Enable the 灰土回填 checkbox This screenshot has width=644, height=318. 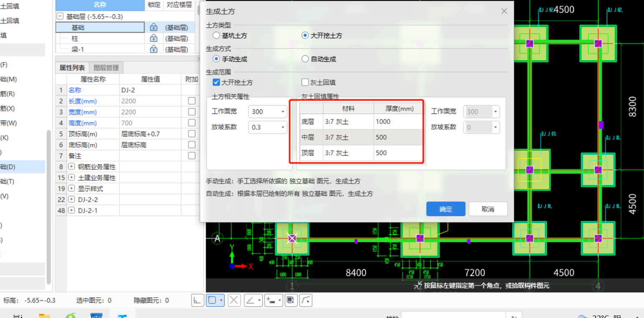point(305,82)
